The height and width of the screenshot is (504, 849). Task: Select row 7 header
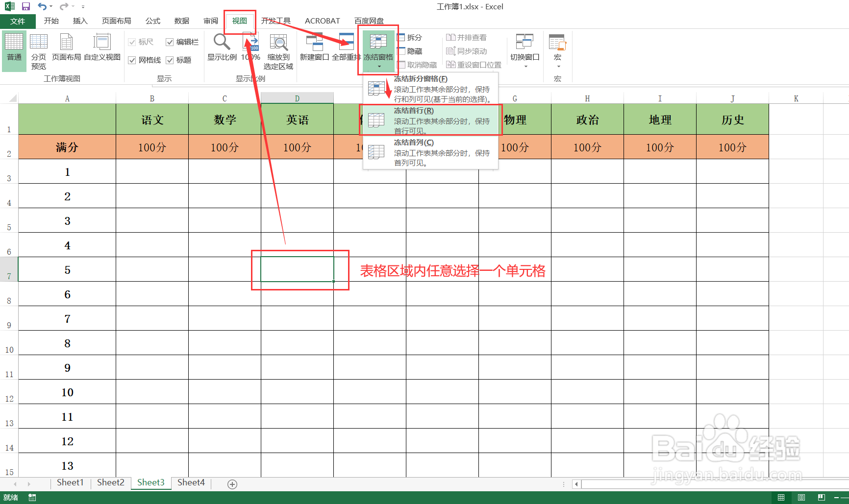pyautogui.click(x=9, y=269)
